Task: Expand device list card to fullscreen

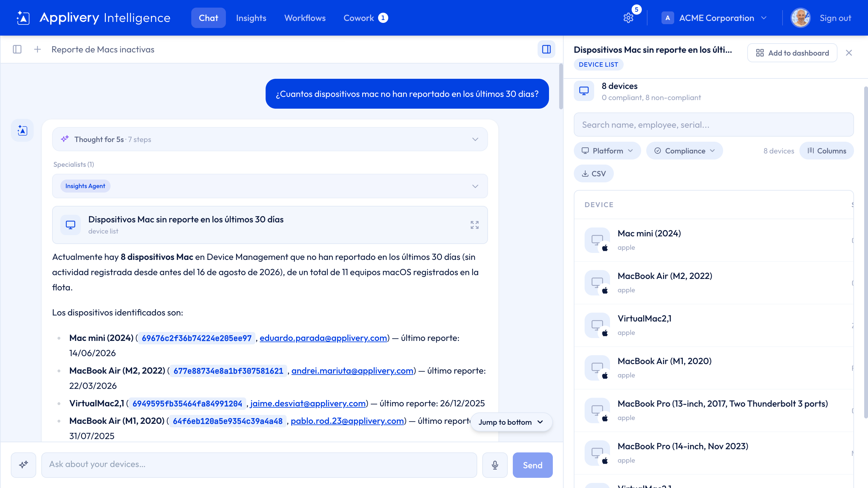Action: pyautogui.click(x=474, y=225)
